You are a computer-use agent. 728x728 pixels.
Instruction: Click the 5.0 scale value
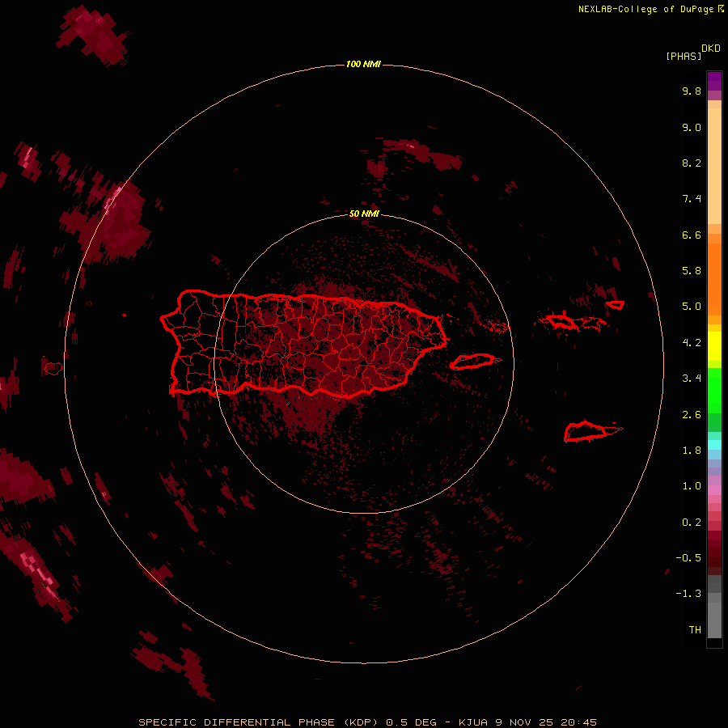[x=692, y=307]
